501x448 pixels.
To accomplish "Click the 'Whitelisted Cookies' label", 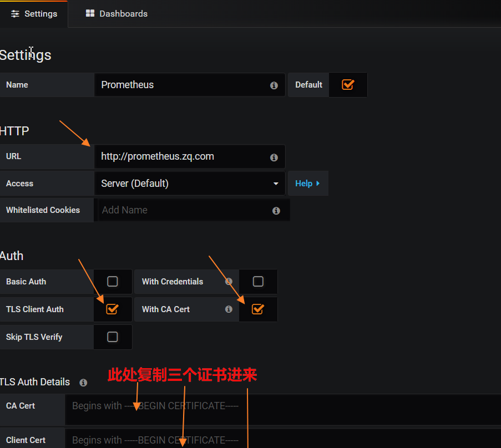I will point(43,210).
